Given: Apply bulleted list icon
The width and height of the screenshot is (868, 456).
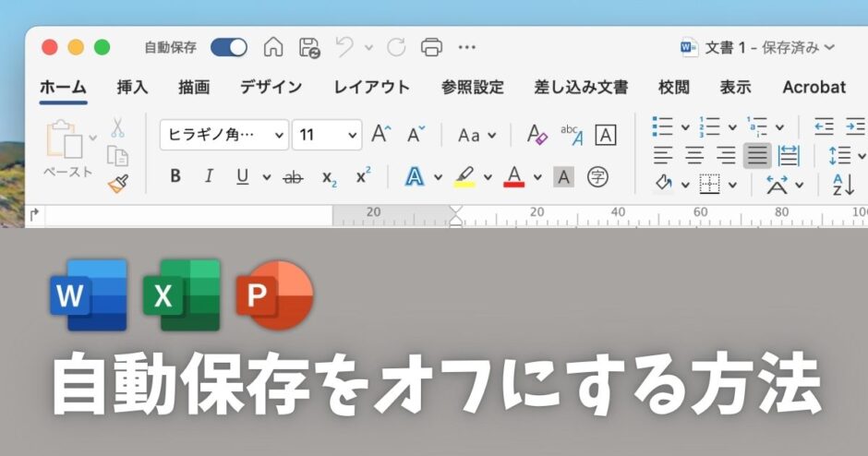Looking at the screenshot, I should (x=662, y=126).
